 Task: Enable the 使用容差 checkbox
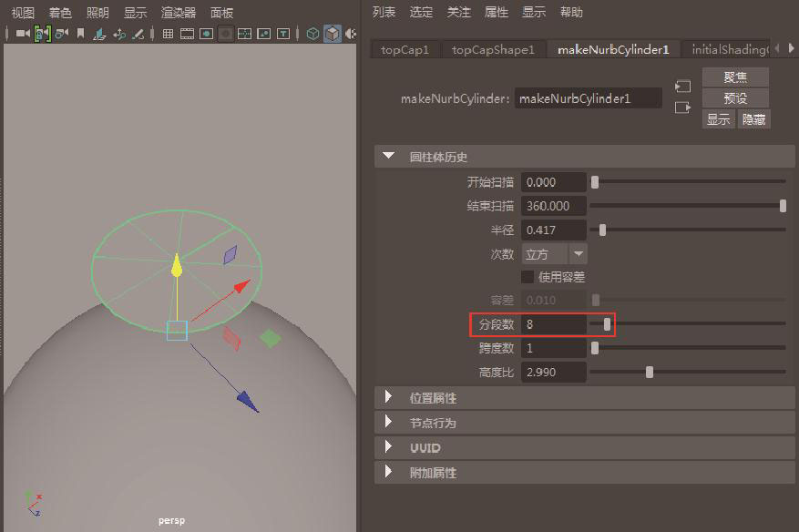click(528, 277)
